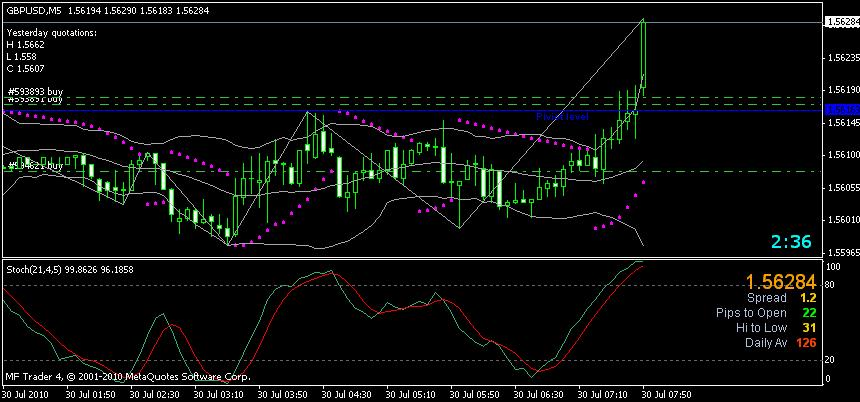Click the blue 'Pivot level' label
Screen dimensions: 860x402
[562, 117]
